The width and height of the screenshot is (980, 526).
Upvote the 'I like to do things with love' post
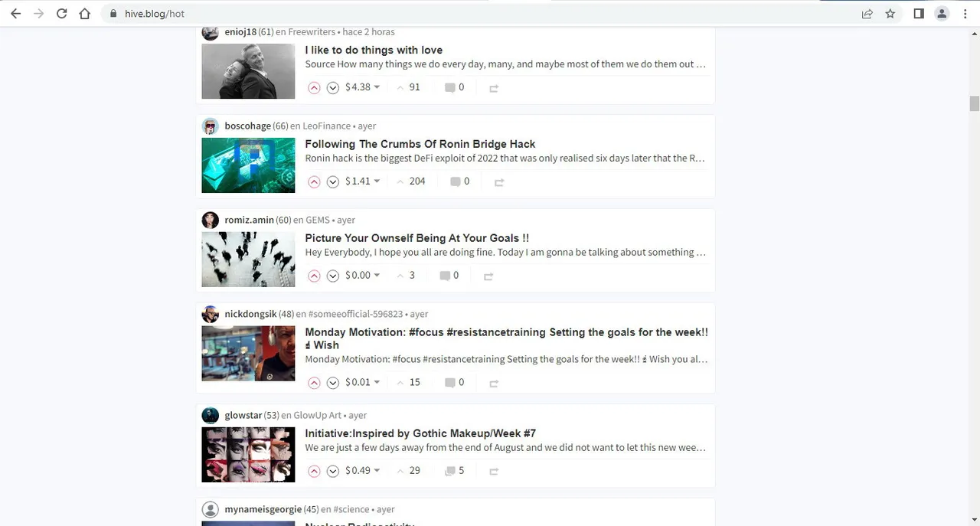coord(314,88)
